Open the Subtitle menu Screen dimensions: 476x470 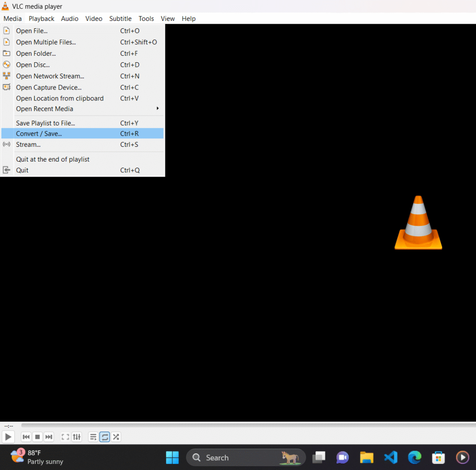pos(120,19)
